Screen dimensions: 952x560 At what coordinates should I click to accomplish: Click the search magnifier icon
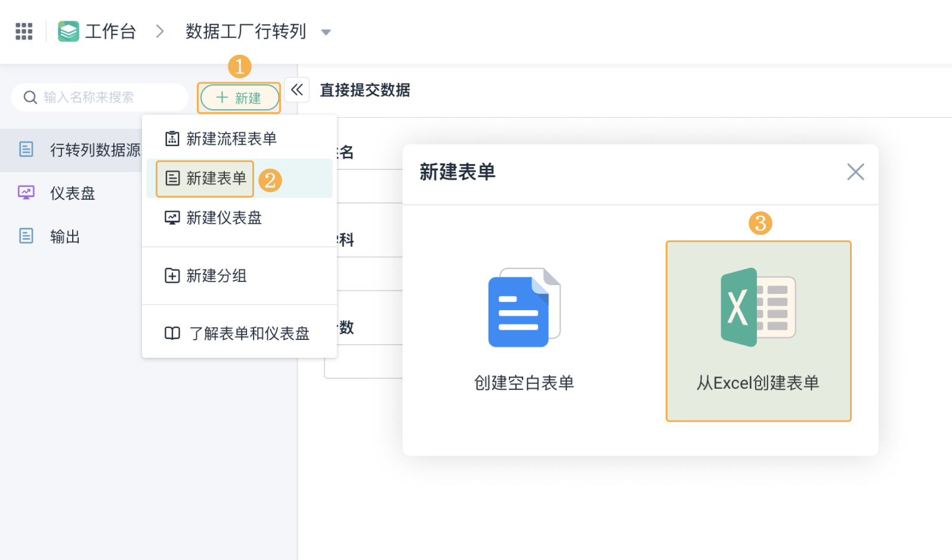[30, 97]
